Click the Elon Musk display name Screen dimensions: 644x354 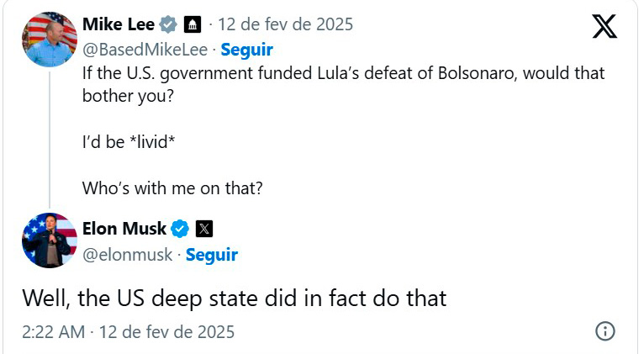coord(124,229)
